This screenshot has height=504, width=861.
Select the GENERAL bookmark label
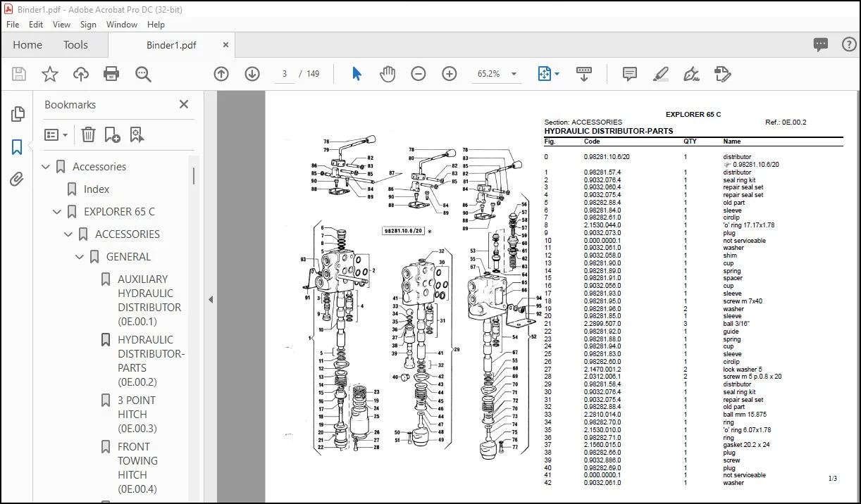pyautogui.click(x=128, y=257)
